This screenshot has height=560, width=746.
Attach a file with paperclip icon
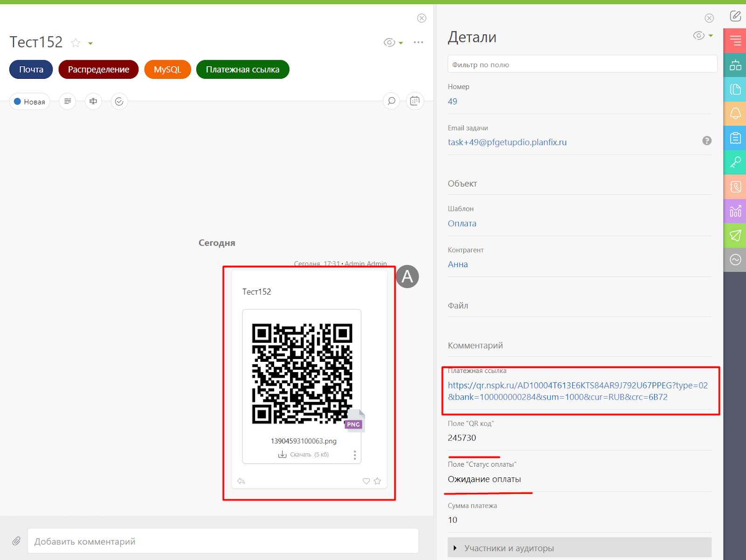pos(16,541)
